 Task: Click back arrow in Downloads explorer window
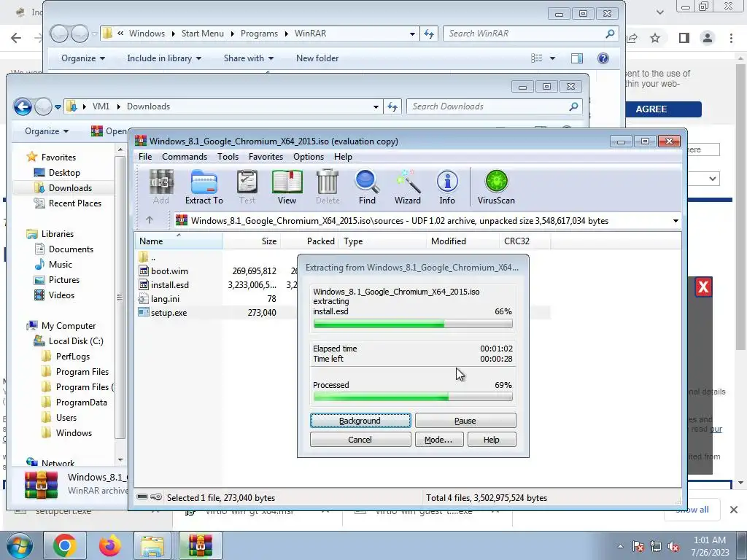[x=23, y=106]
